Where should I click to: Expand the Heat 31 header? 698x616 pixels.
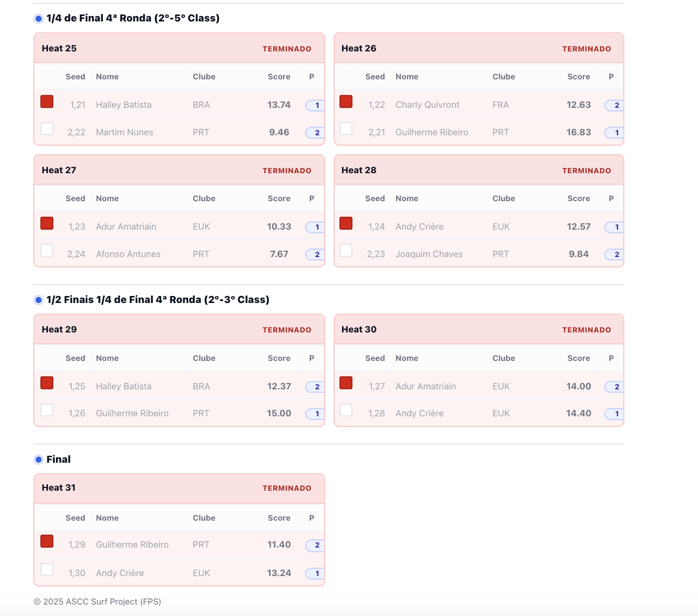[179, 488]
